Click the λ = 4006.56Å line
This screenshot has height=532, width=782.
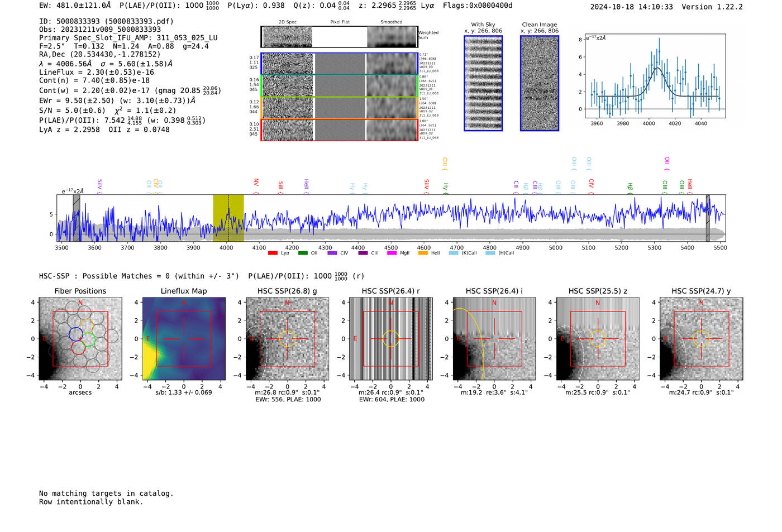coord(106,64)
